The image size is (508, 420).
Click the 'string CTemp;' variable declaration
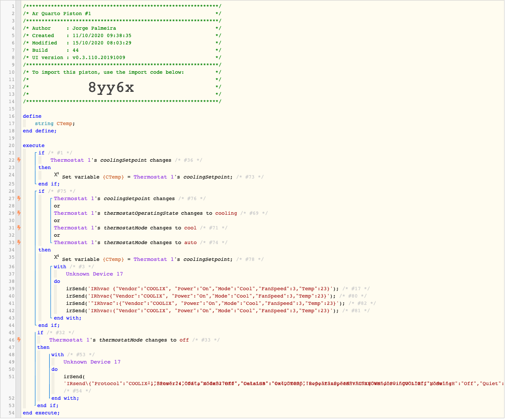pos(55,123)
